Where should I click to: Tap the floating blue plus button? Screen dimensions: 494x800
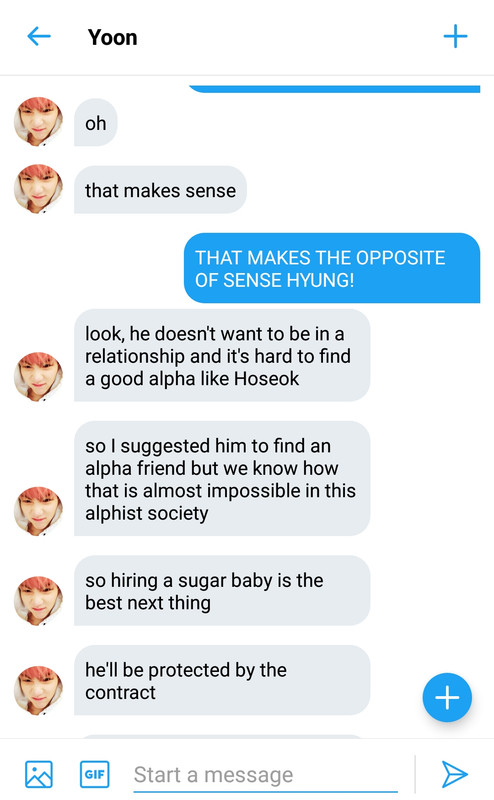click(x=447, y=697)
